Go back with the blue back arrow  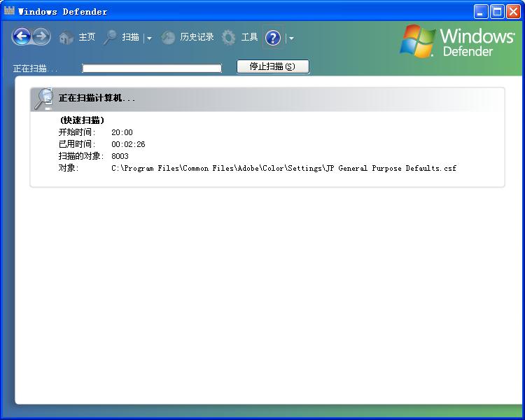pyautogui.click(x=22, y=36)
